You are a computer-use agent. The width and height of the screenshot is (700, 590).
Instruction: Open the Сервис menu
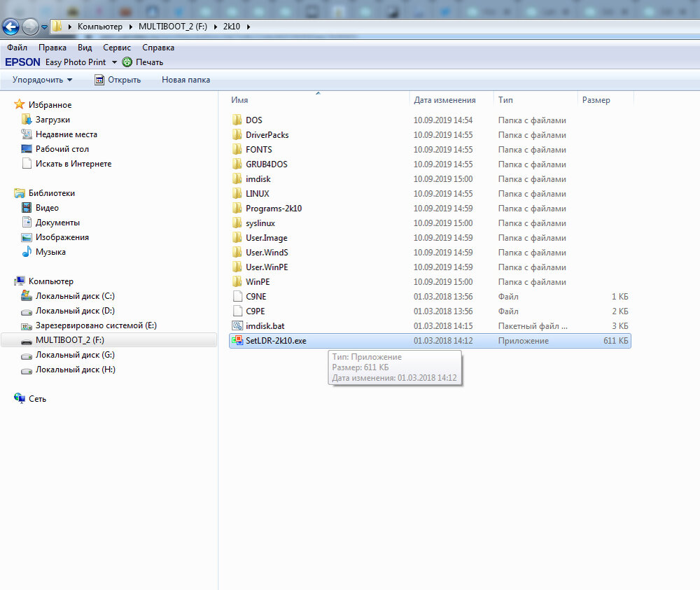pos(117,48)
